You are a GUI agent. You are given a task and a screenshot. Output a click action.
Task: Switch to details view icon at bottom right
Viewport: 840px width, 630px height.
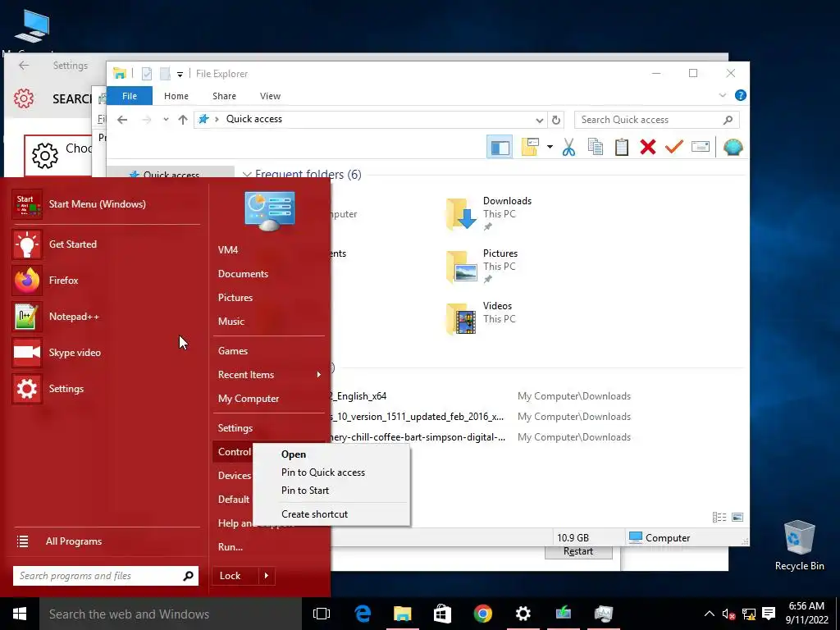pos(719,517)
